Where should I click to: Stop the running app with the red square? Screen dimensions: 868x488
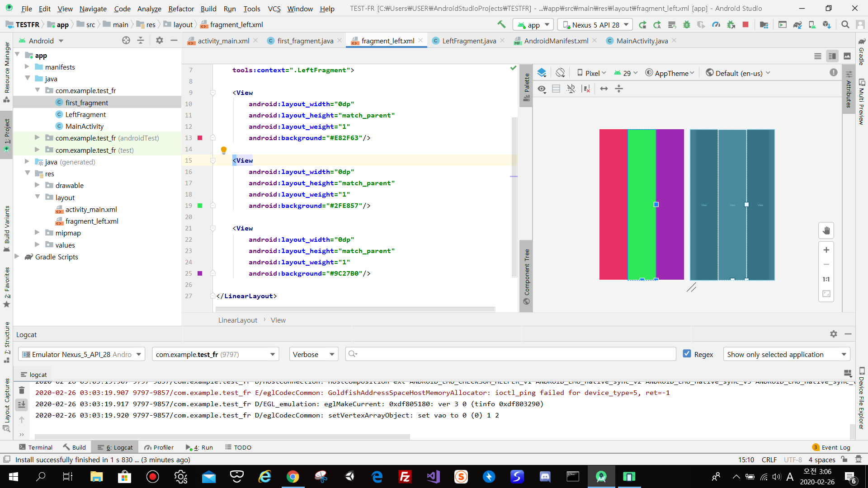745,25
